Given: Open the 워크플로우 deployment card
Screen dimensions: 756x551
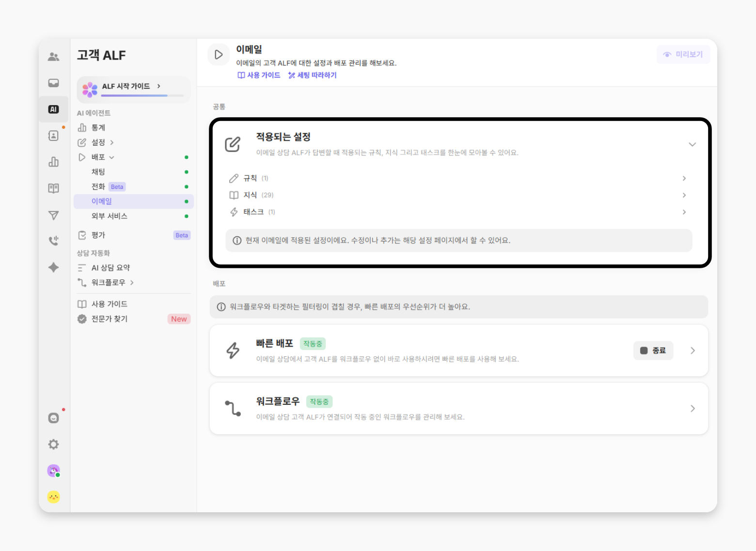Looking at the screenshot, I should click(x=458, y=409).
